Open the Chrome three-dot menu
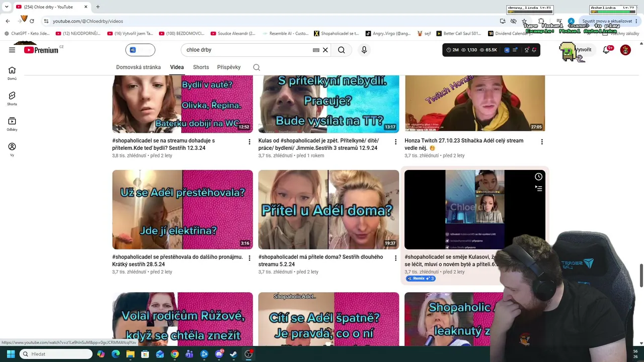Viewport: 644px width, 362px height. 637,21
